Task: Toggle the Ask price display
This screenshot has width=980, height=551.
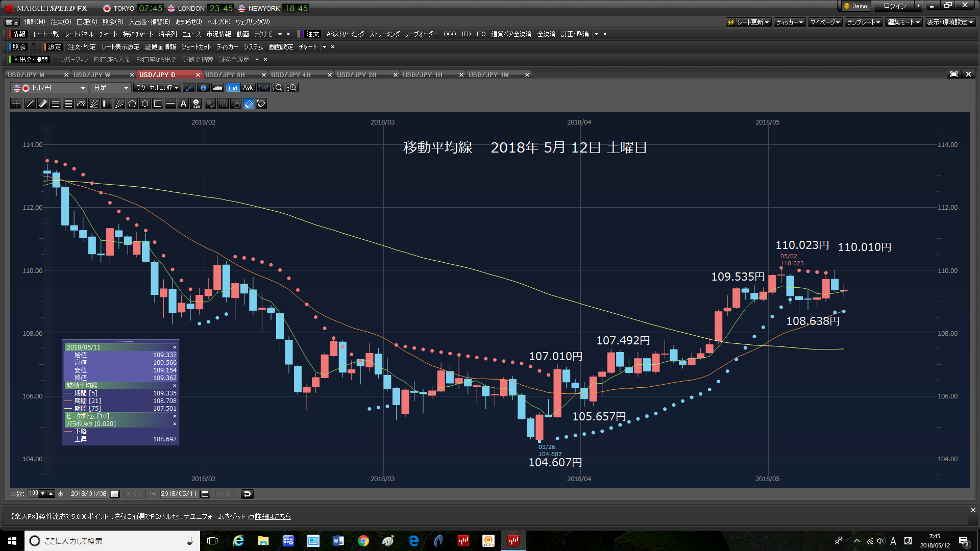Action: coord(248,88)
